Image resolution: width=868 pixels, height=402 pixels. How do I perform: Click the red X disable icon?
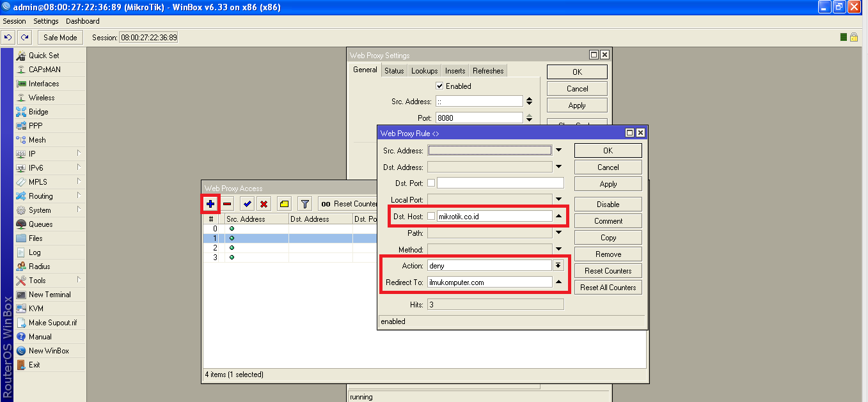(264, 204)
